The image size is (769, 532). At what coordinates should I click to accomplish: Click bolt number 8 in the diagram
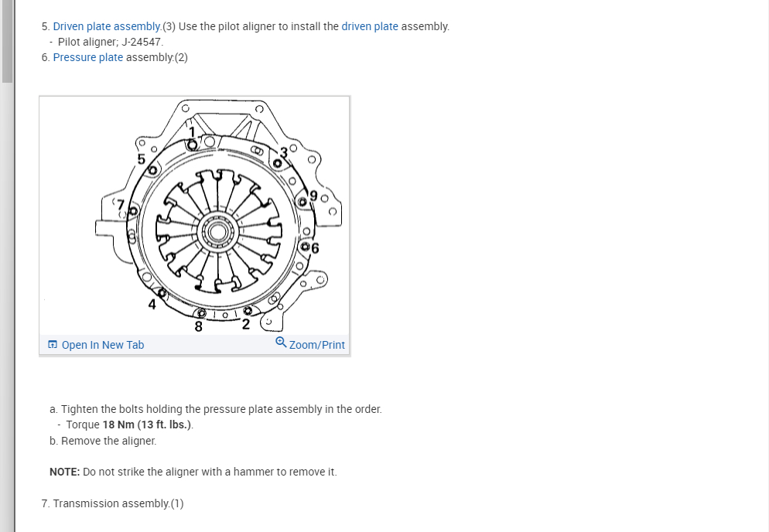pos(201,314)
